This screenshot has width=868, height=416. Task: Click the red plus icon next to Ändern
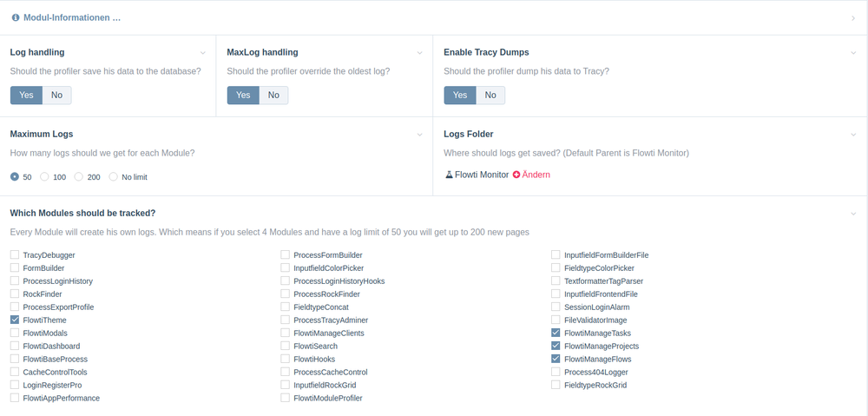coord(516,175)
